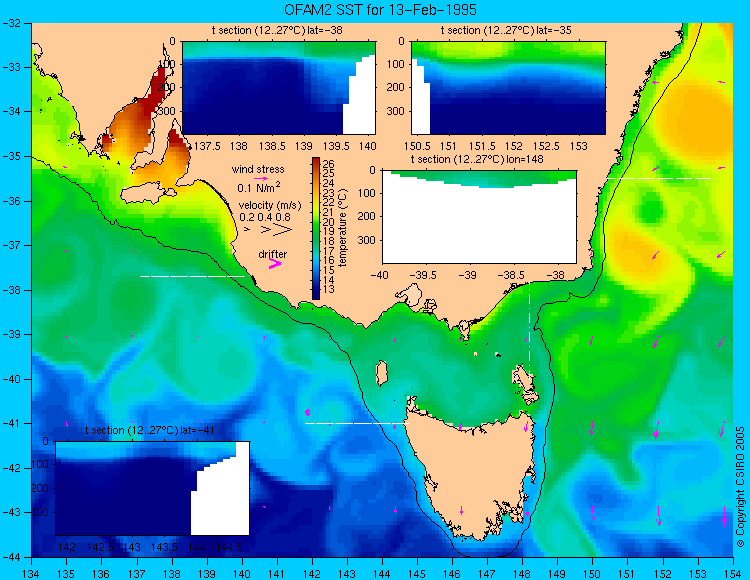The width and height of the screenshot is (750, 580).
Task: Click the '-44' latitude label on left axis
Action: point(10,557)
